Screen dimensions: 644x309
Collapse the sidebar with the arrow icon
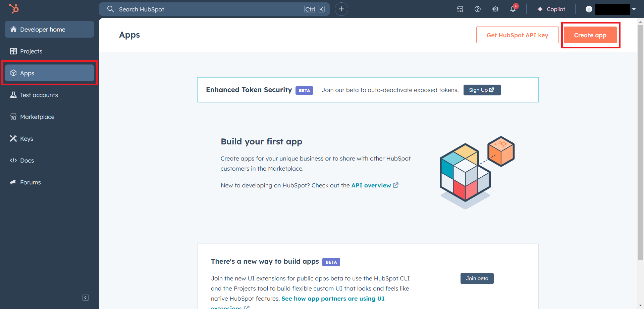click(86, 298)
